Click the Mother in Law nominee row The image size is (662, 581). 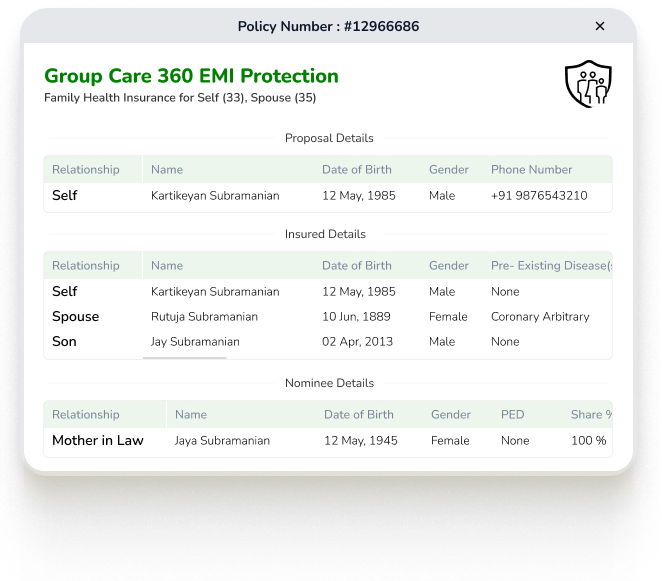tap(328, 440)
